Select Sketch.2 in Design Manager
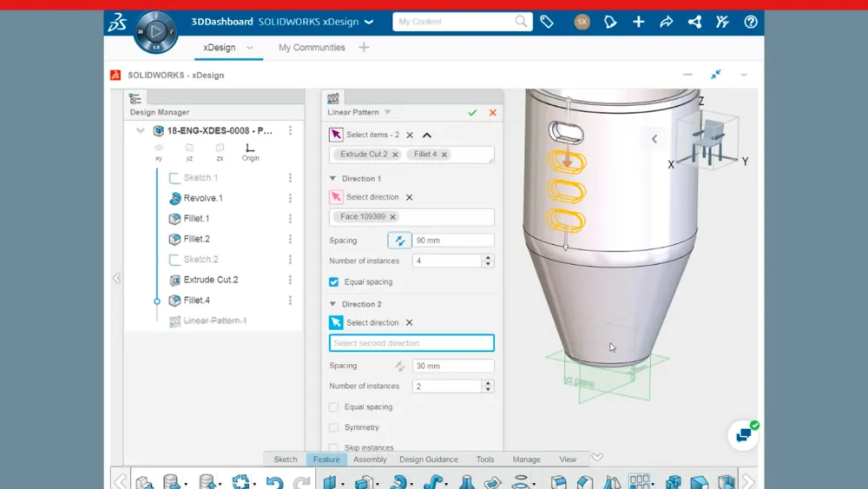 201,259
